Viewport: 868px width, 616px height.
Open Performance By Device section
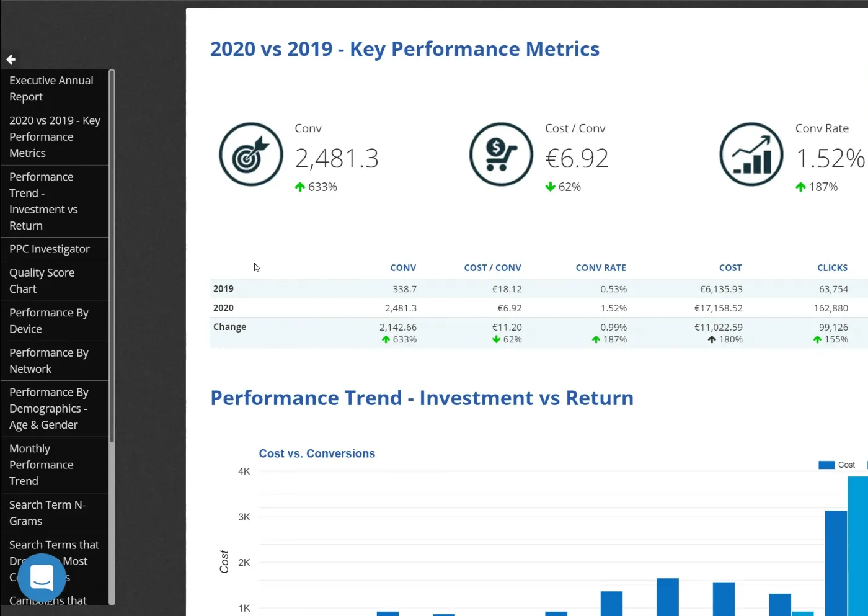[x=55, y=321]
